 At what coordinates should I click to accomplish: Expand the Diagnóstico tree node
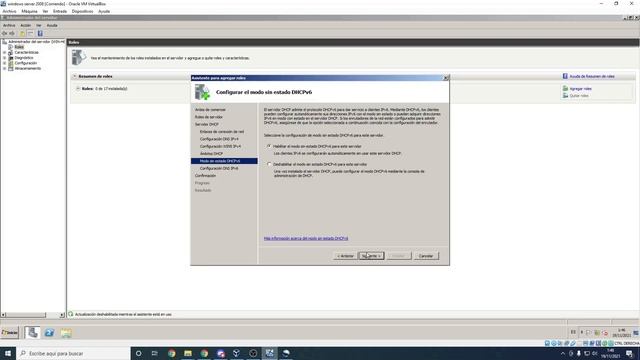tap(4, 58)
